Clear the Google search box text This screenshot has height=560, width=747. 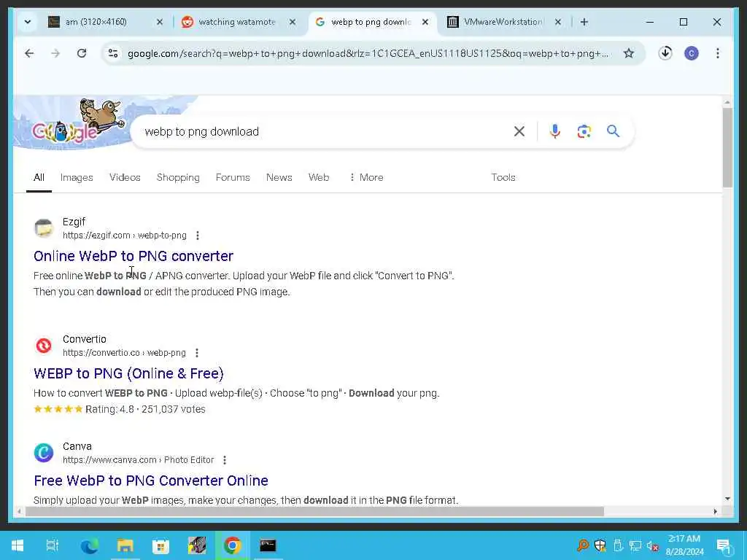[519, 131]
